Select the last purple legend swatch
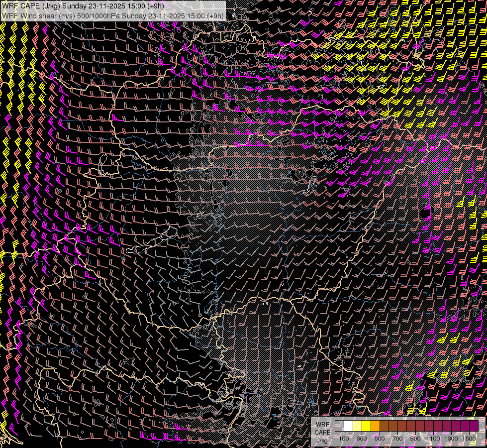The height and width of the screenshot is (448, 487). 474,426
